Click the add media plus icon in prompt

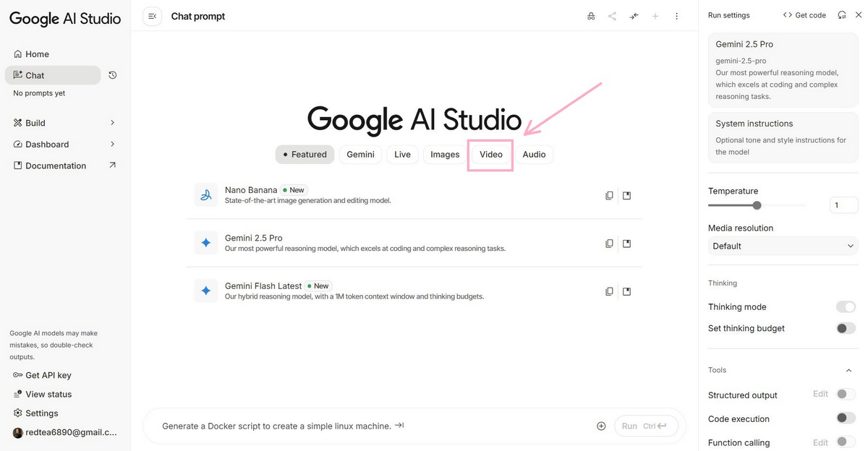[601, 426]
